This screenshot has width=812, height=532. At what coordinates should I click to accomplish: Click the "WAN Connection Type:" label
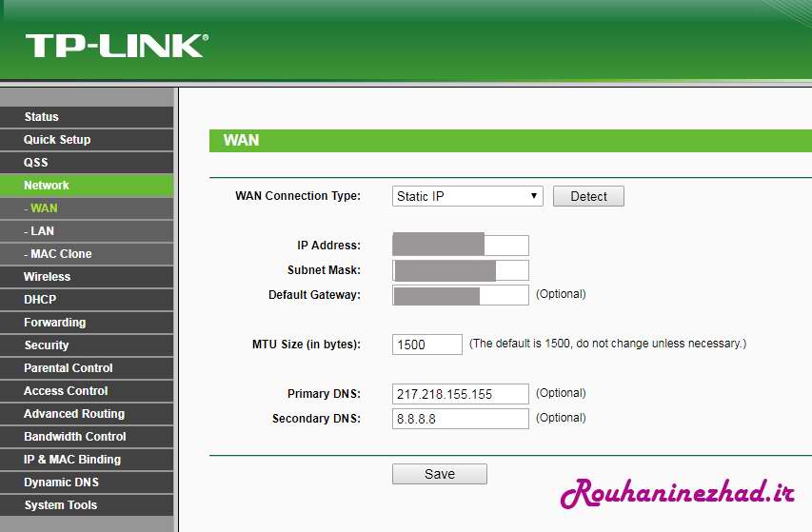298,196
